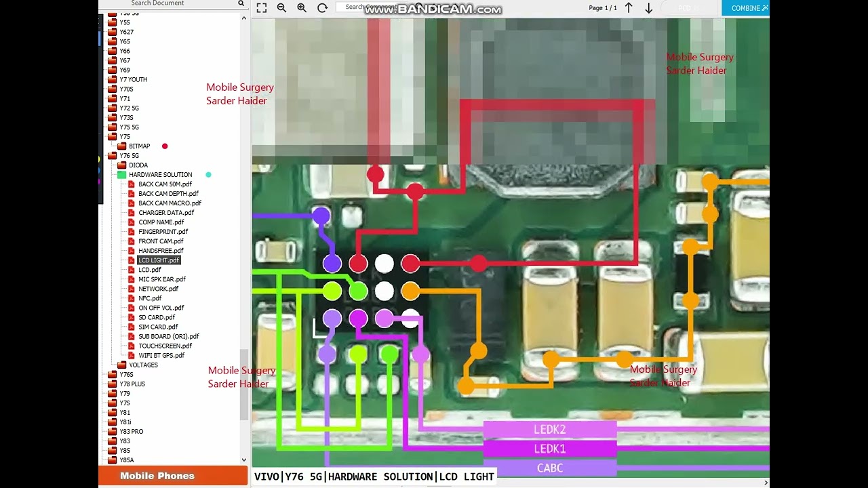Click PDF icon of SIM CARD.pdf

(x=132, y=326)
